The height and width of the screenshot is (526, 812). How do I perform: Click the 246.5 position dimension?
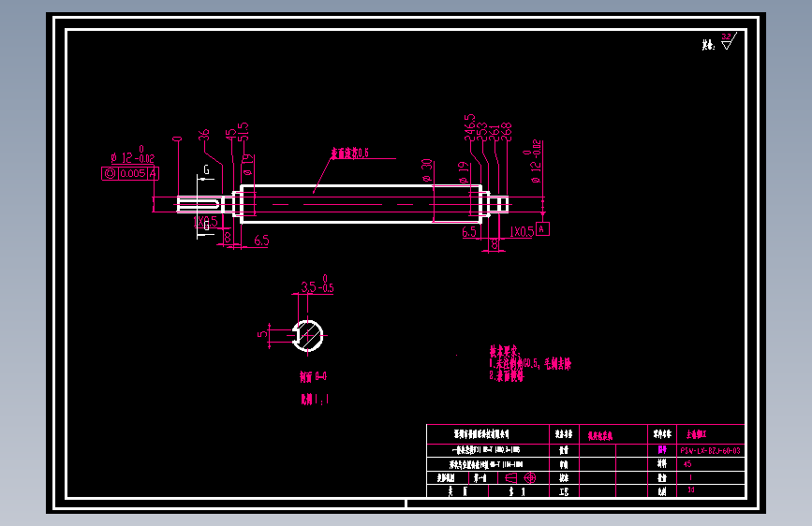[x=470, y=127]
